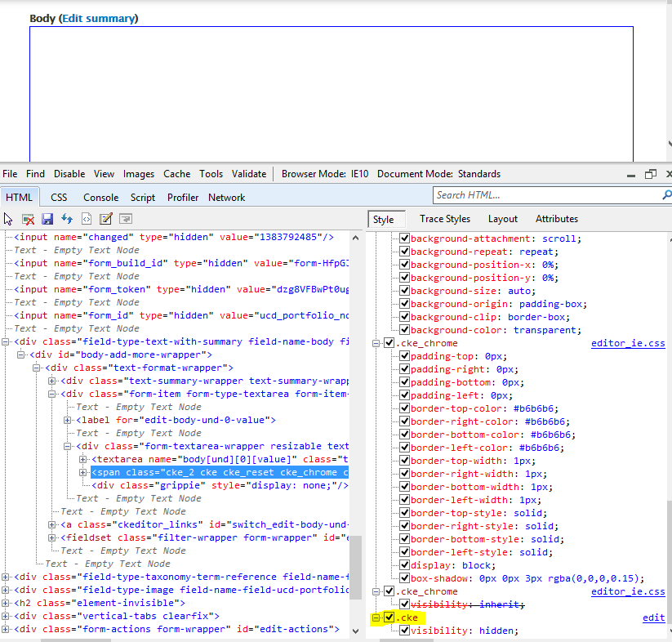Uncheck the background-origin property
This screenshot has height=642, width=672.
(404, 304)
